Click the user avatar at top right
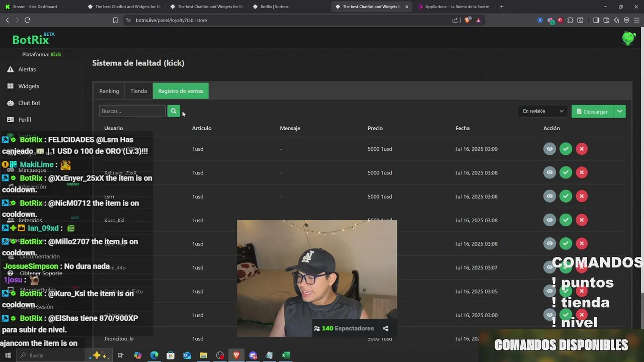The width and height of the screenshot is (644, 362). 628,38
